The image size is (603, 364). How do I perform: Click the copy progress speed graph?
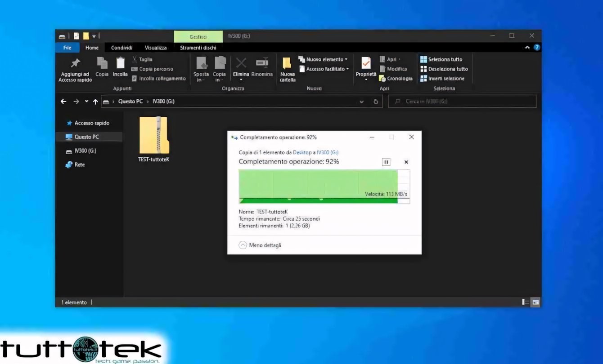(x=324, y=186)
